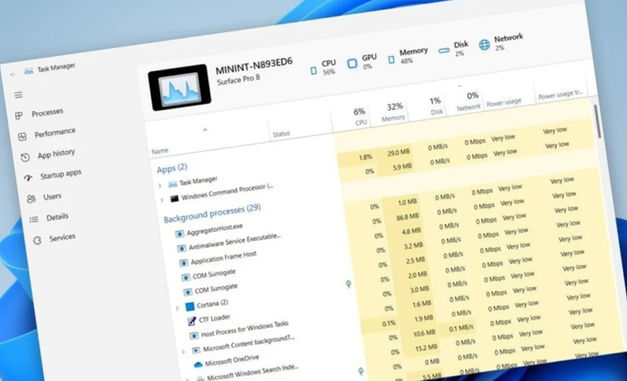
Task: Open the hamburger navigation menu
Action: click(x=18, y=95)
